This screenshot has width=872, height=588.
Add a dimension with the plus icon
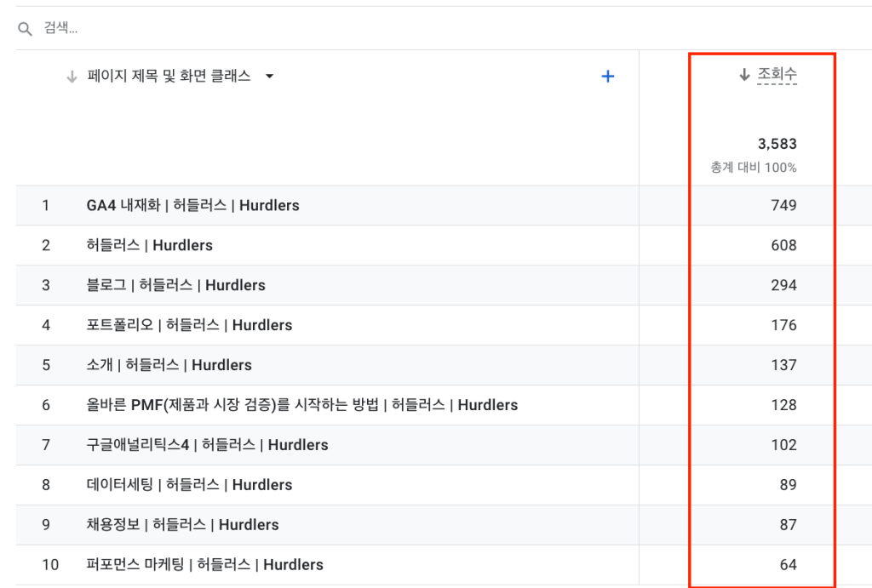point(608,76)
